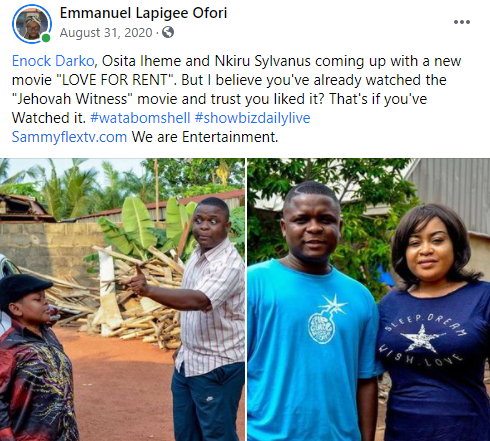Click the #watabomshell hashtag
Image resolution: width=490 pixels, height=441 pixels.
point(140,118)
